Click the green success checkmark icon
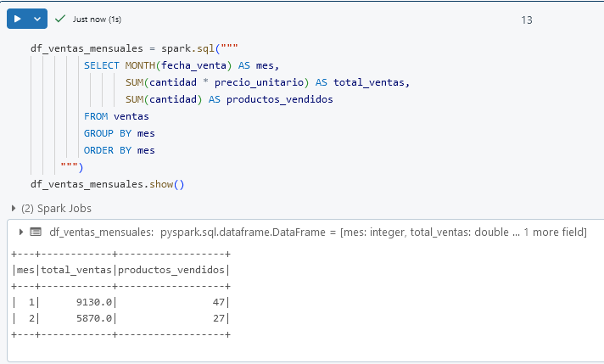This screenshot has height=364, width=604. pos(60,19)
